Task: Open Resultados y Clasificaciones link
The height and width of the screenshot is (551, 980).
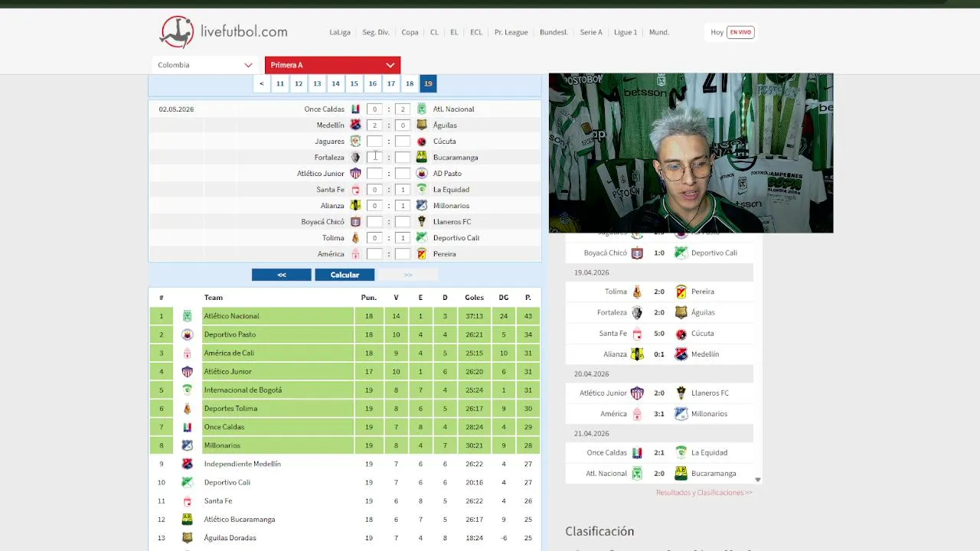Action: [704, 493]
